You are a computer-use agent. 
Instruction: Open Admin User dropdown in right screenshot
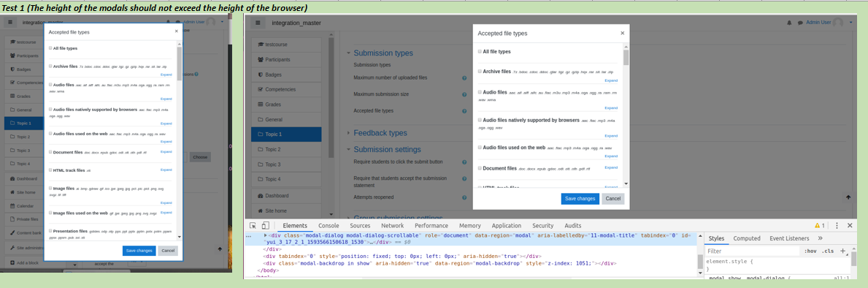pyautogui.click(x=850, y=23)
